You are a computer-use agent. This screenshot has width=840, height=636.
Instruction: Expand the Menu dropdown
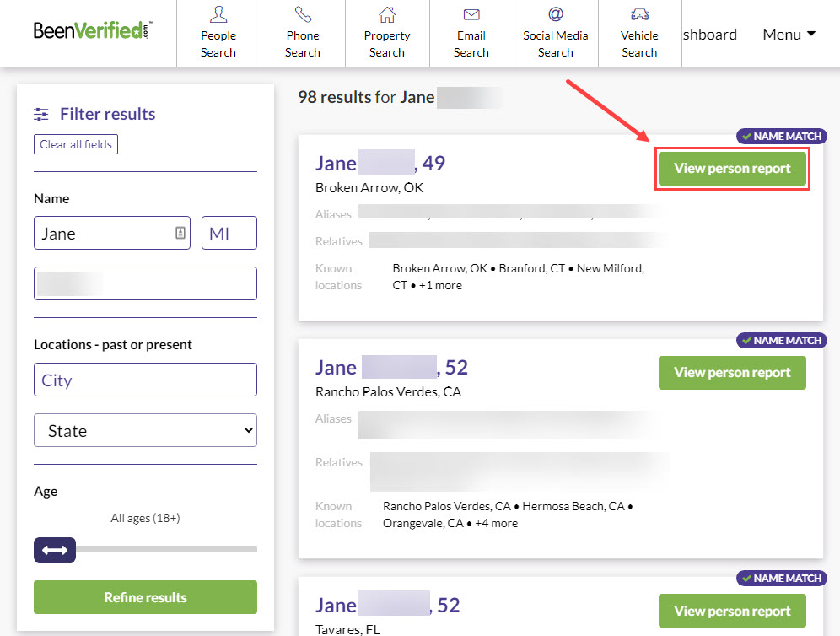tap(789, 35)
